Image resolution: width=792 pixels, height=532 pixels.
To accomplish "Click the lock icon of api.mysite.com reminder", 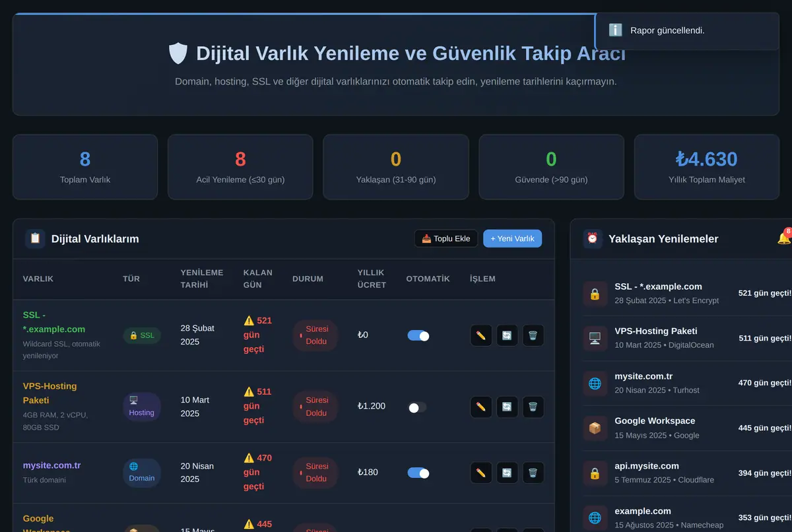I will coord(595,473).
